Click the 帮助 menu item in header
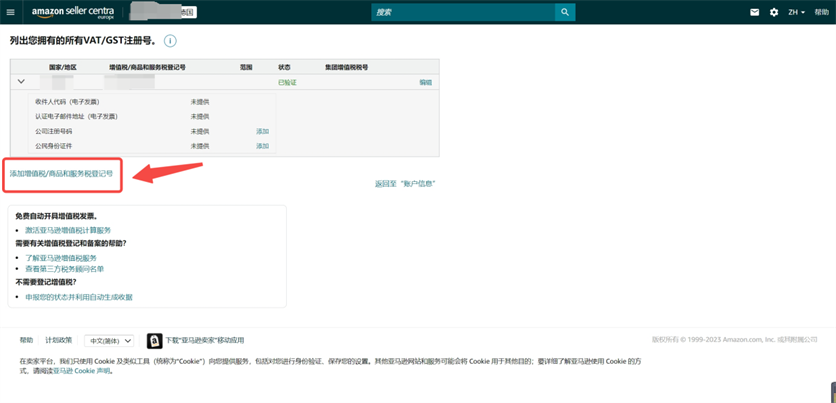 tap(821, 12)
